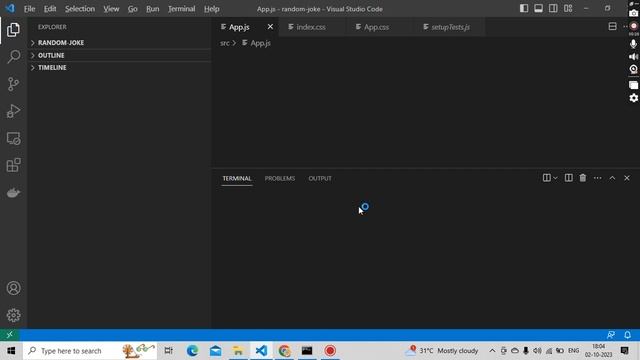The image size is (640, 360).
Task: Close the App.js tab
Action: tap(270, 27)
